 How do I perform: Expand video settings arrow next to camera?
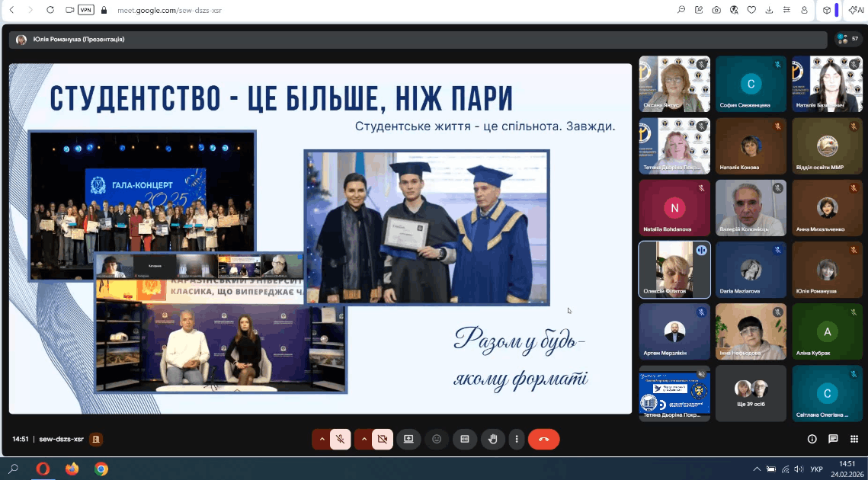click(x=364, y=439)
